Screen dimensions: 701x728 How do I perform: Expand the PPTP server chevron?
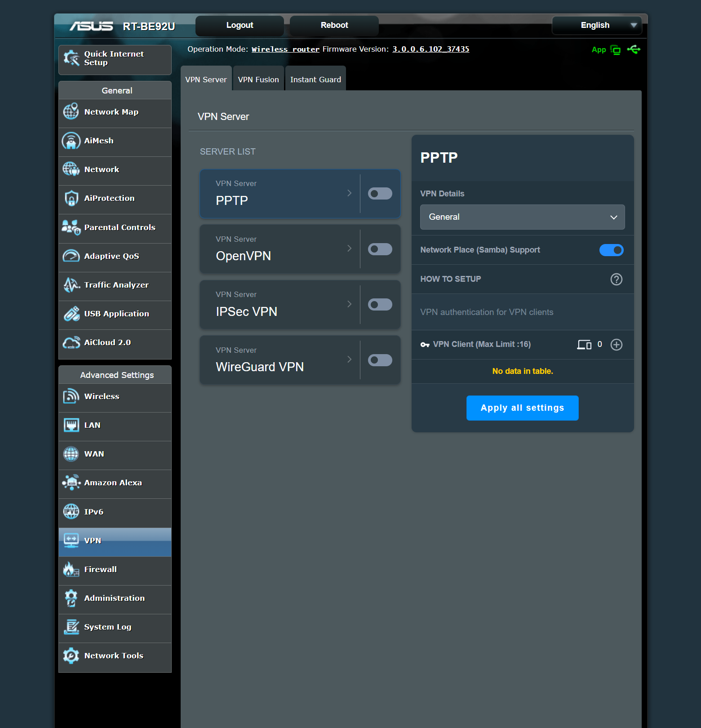(349, 193)
